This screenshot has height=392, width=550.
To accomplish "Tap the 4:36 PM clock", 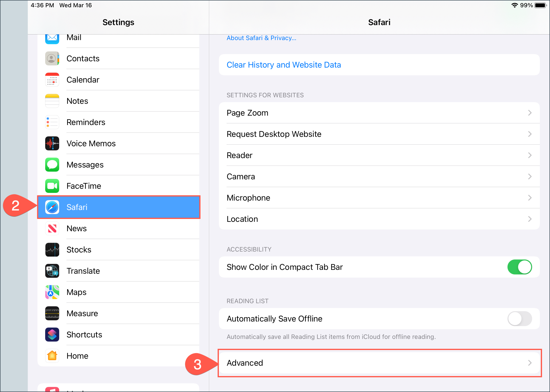I will pos(42,5).
